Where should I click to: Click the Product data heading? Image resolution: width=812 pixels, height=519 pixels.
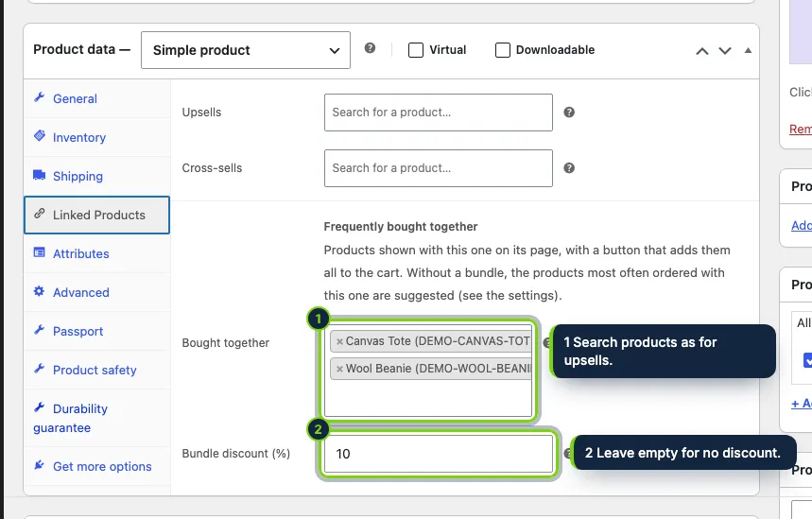(x=81, y=49)
